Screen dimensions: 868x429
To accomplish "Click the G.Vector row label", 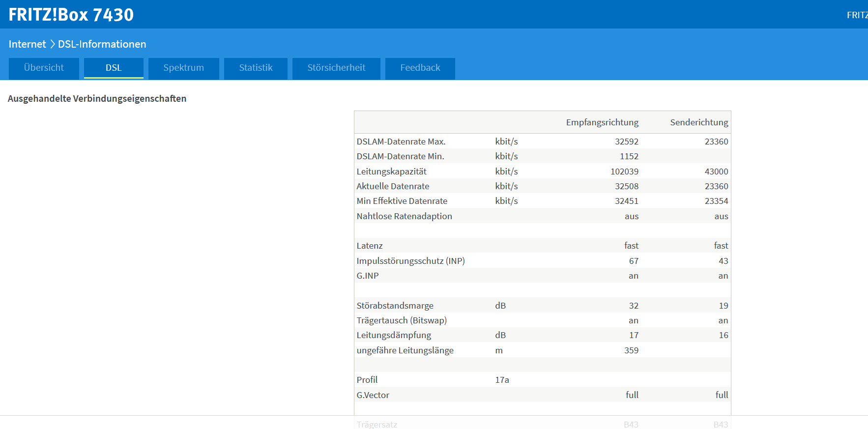I will 373,395.
